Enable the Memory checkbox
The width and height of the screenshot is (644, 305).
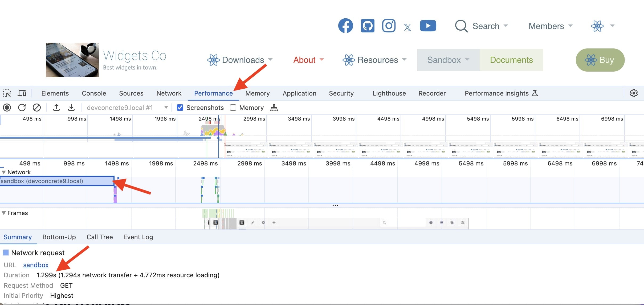click(233, 108)
